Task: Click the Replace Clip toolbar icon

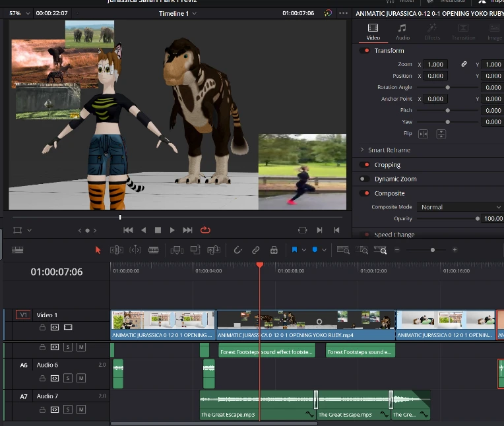Action: point(214,250)
